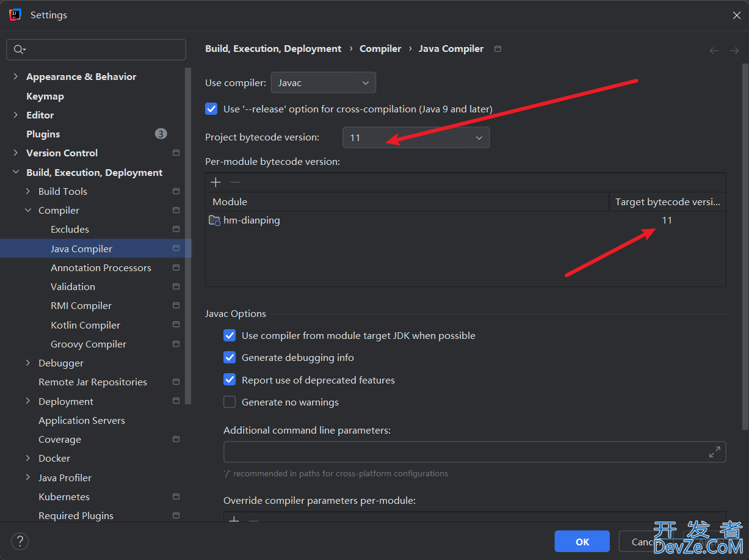
Task: Open the Use compiler Javac dropdown
Action: (x=324, y=82)
